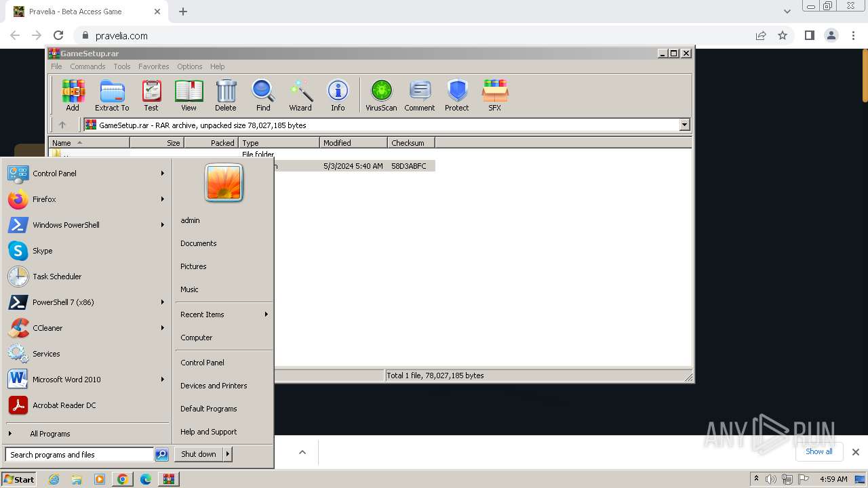868x488 pixels.
Task: Open Task Scheduler from Start menu
Action: pos(86,277)
